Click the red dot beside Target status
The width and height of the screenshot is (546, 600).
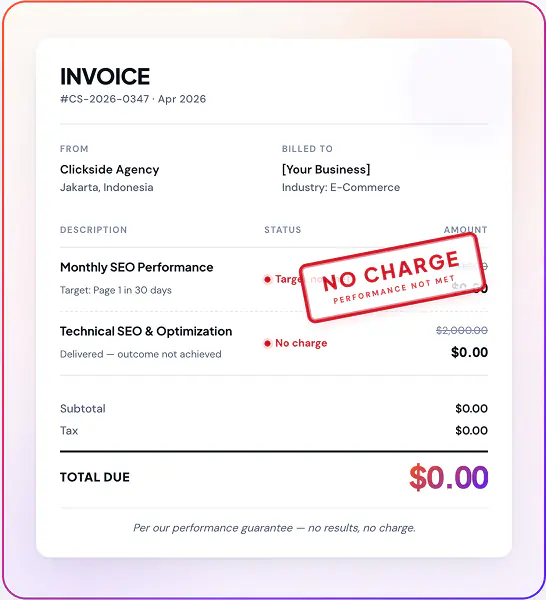point(267,279)
